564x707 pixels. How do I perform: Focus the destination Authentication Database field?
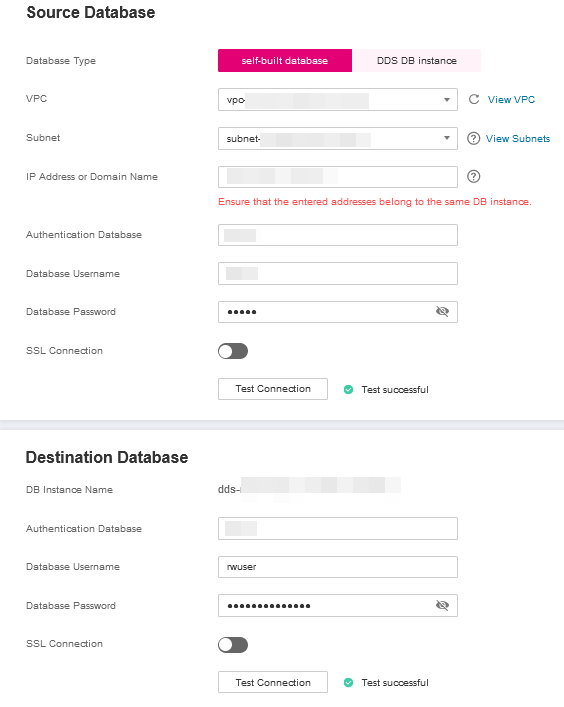click(x=338, y=528)
